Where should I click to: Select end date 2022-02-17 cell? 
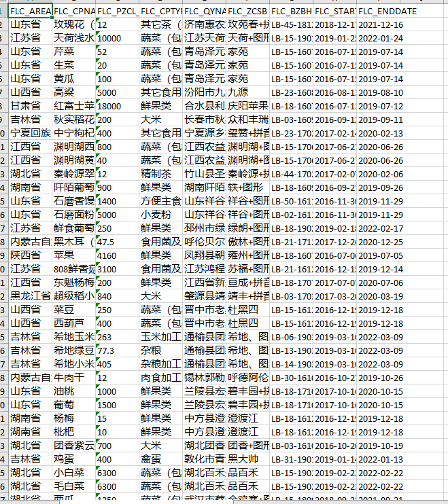pyautogui.click(x=378, y=228)
